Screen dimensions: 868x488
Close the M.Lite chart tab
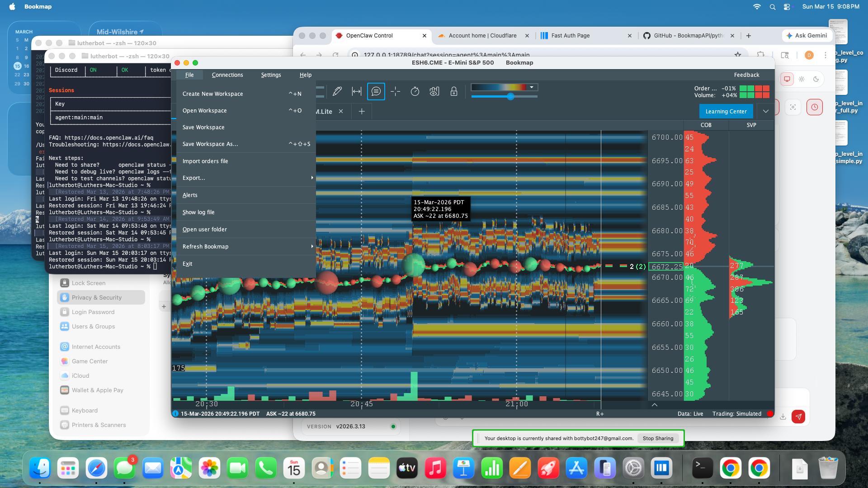point(341,112)
